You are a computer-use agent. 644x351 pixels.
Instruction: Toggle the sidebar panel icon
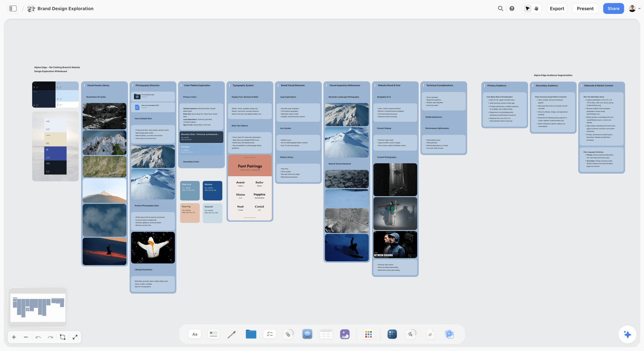13,8
